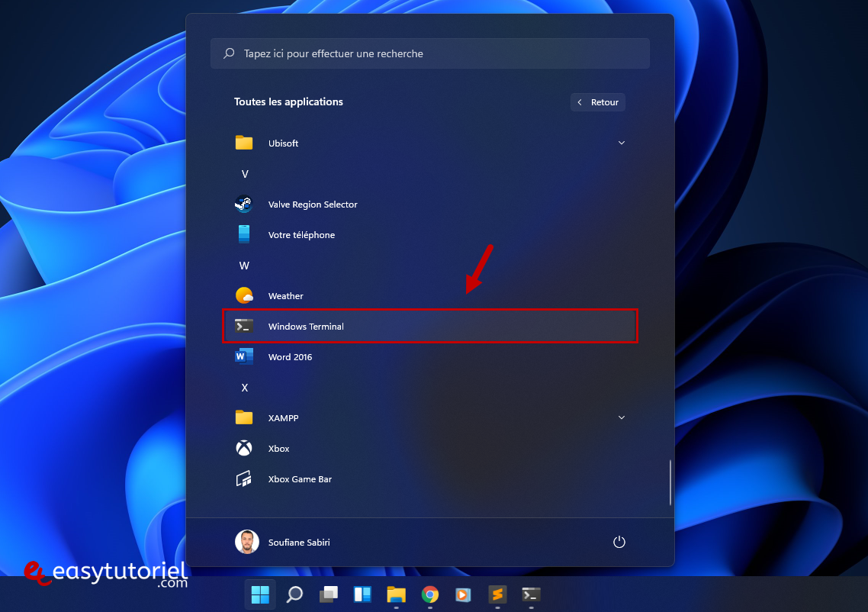This screenshot has height=612, width=868.
Task: Focus the Tapez ici search field
Action: click(x=430, y=53)
